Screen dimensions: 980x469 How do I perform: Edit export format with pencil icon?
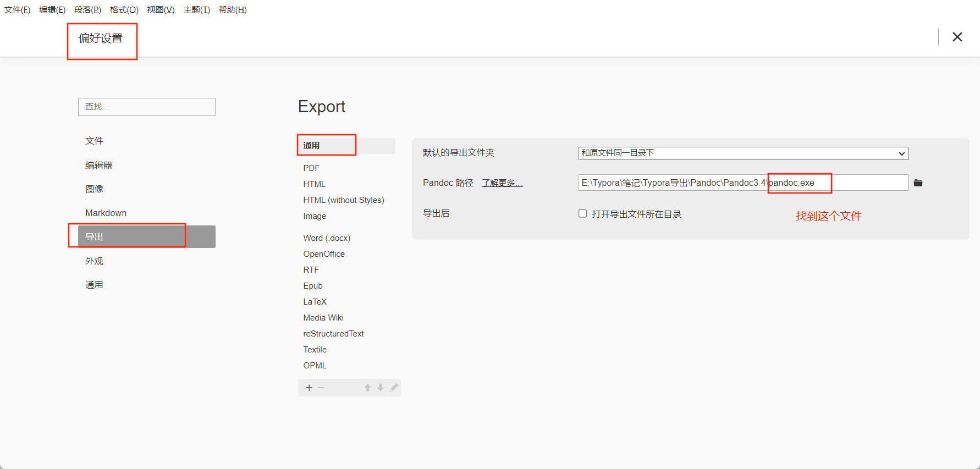pyautogui.click(x=394, y=388)
